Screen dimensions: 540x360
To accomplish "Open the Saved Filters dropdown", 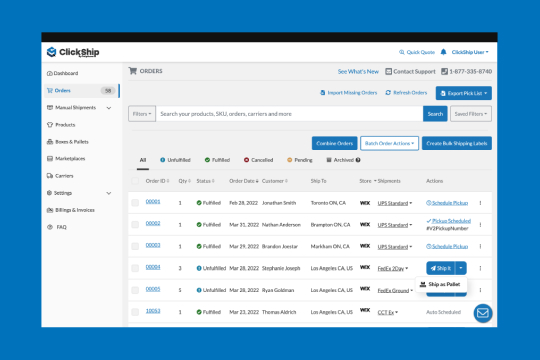I will pyautogui.click(x=471, y=114).
